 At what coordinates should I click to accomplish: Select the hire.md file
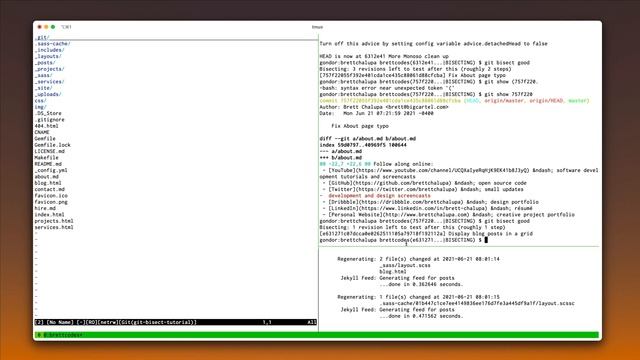pyautogui.click(x=45, y=208)
